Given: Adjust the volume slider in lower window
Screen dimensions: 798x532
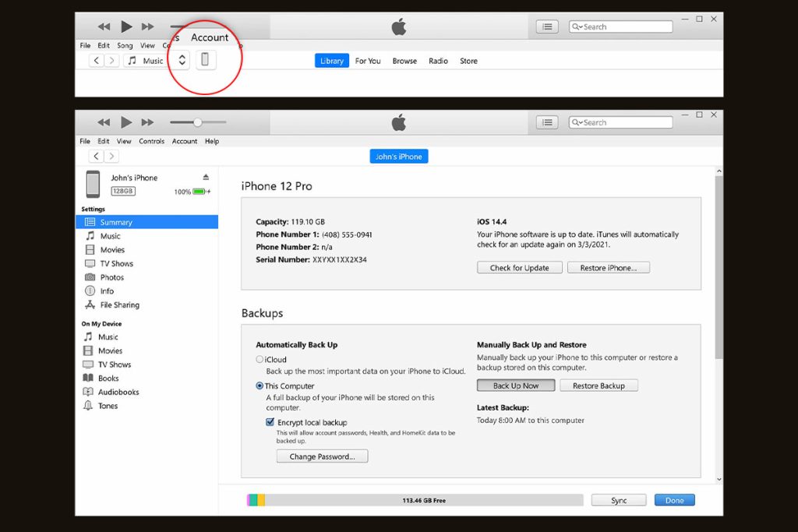Looking at the screenshot, I should (x=198, y=122).
